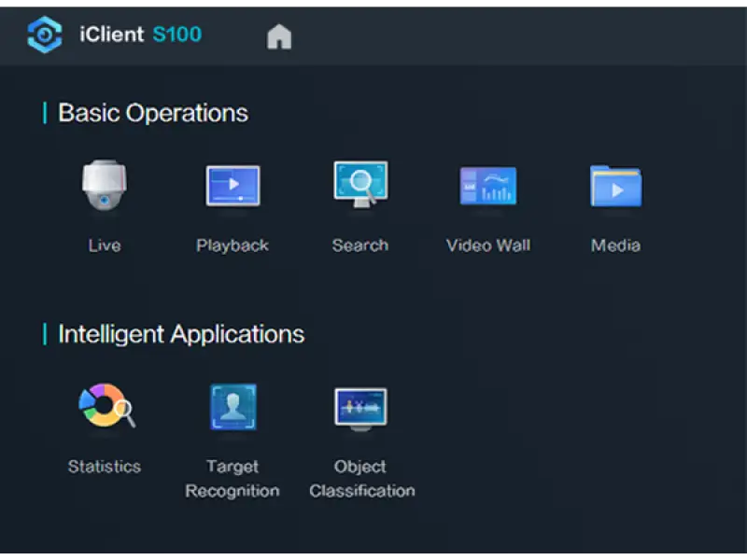Go to the home page icon
The height and width of the screenshot is (560, 747).
point(279,36)
